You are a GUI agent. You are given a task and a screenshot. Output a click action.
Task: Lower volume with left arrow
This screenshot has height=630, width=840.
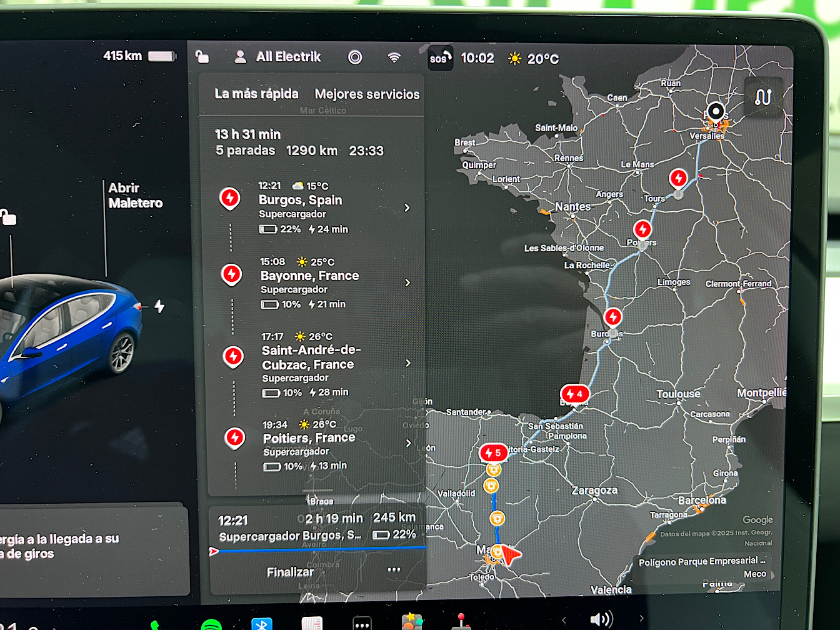[564, 620]
